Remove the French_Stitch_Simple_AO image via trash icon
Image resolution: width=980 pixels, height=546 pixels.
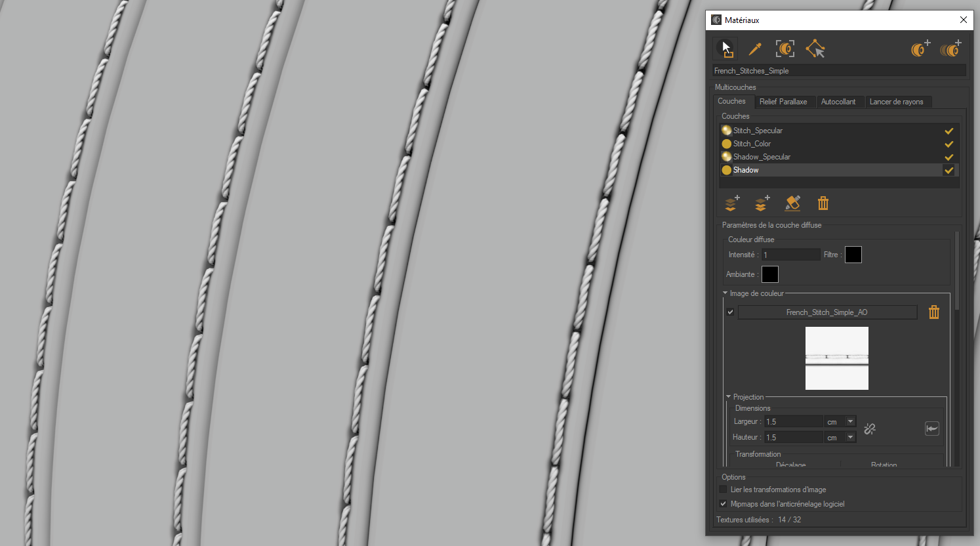(934, 312)
